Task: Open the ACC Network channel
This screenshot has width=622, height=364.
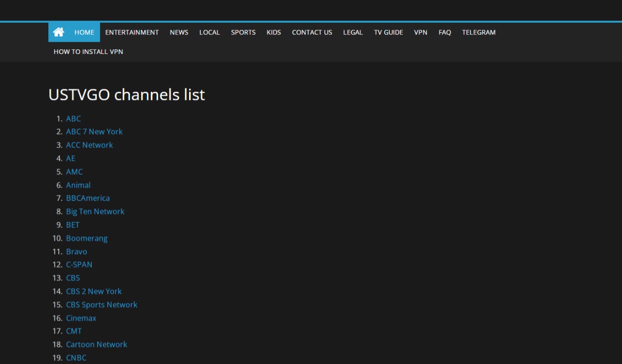Action: [x=89, y=145]
